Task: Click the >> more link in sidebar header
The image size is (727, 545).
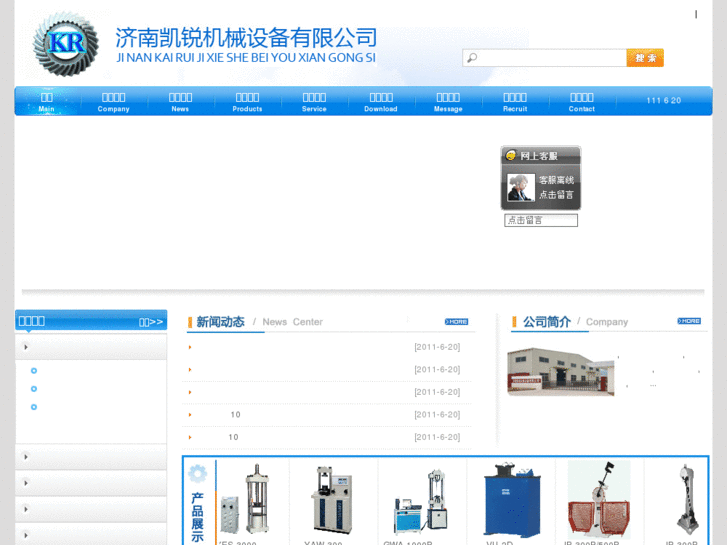Action: (151, 322)
